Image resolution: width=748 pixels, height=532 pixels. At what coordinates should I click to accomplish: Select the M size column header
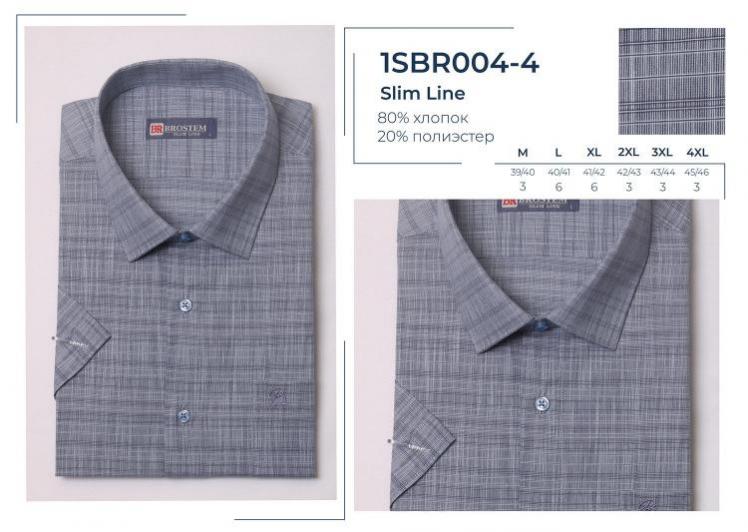(x=523, y=153)
